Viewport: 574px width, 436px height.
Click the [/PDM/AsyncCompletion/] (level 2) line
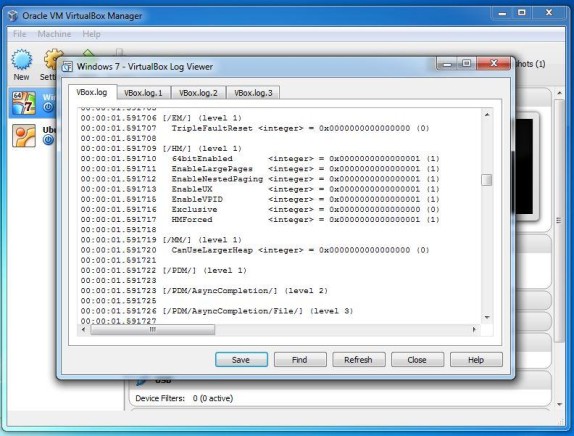point(204,291)
